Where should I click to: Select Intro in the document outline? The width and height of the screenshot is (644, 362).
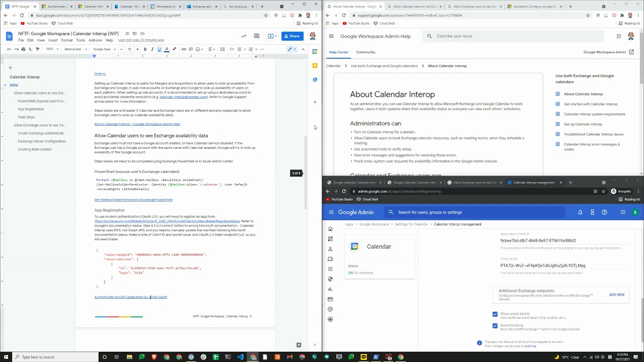(14, 85)
